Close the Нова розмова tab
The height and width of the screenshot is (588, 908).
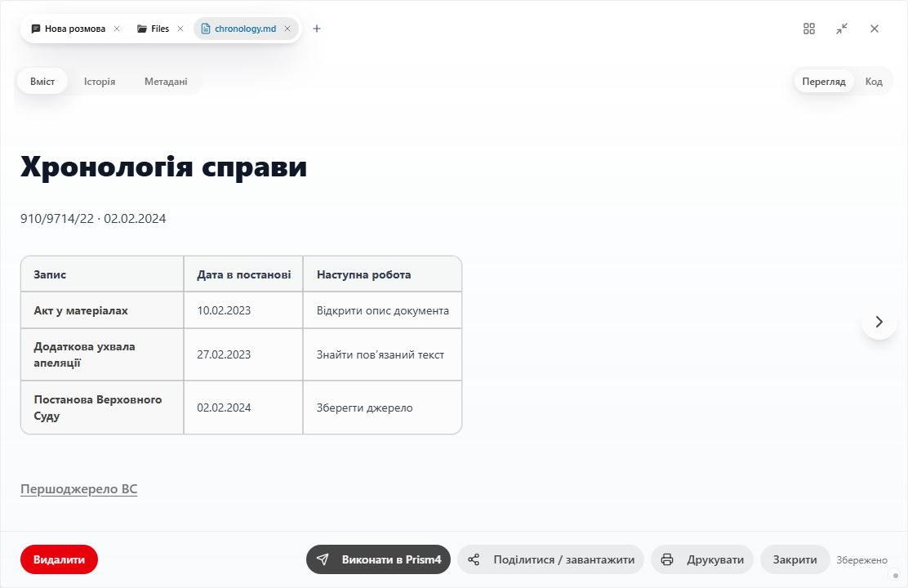click(117, 29)
